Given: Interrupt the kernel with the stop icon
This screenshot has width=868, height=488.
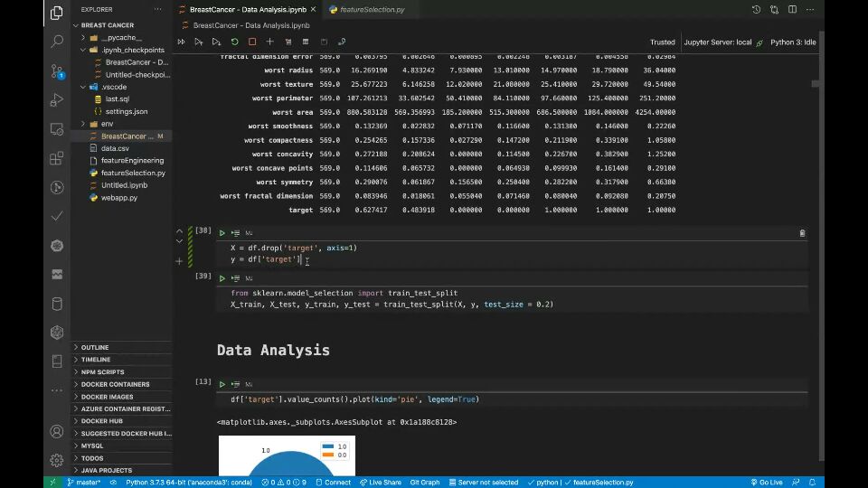Looking at the screenshot, I should pyautogui.click(x=252, y=42).
